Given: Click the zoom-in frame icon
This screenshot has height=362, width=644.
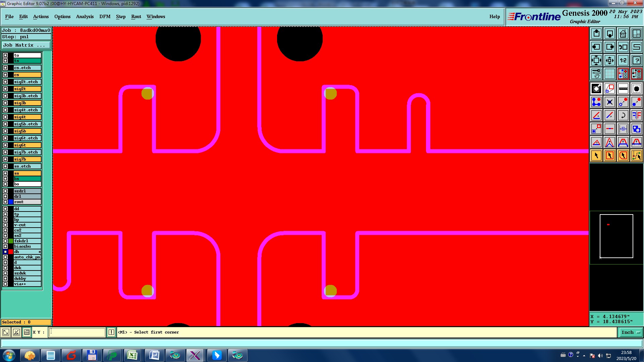Looking at the screenshot, I should tap(596, 60).
